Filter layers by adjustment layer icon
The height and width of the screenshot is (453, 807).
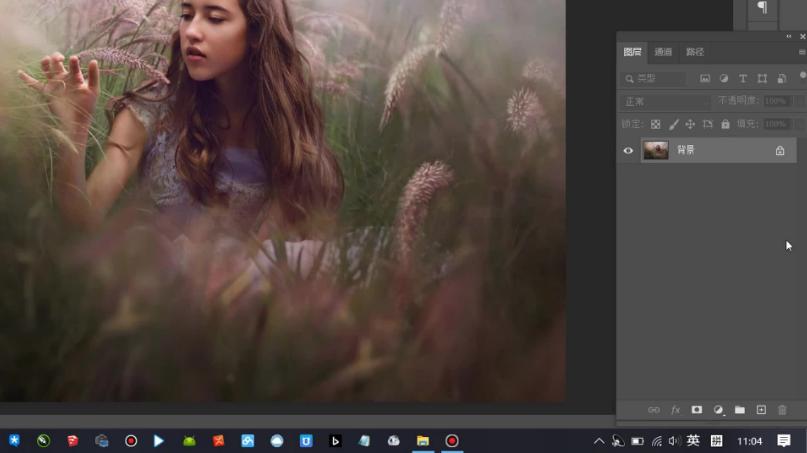click(724, 78)
